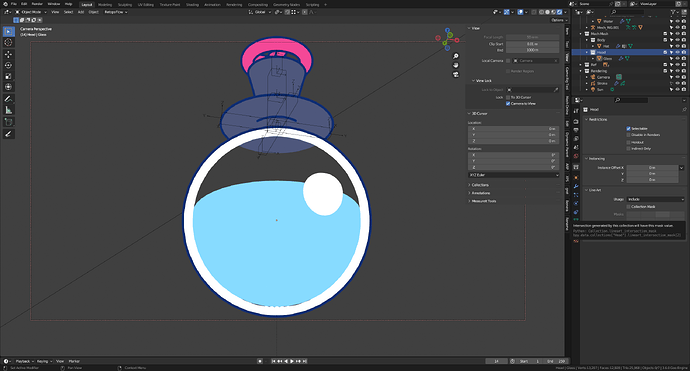Viewport: 690px width, 371px height.
Task: Click the Options button in viewport header
Action: coord(558,20)
